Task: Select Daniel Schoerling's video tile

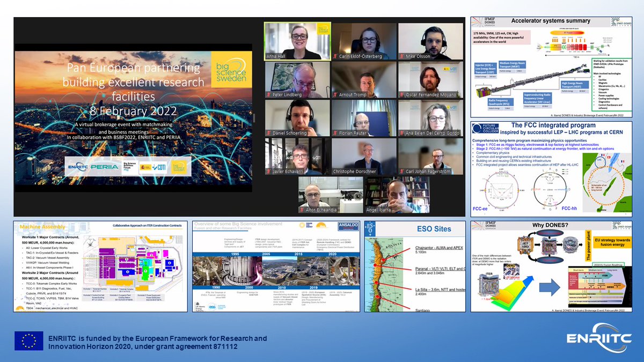Action: (297, 118)
